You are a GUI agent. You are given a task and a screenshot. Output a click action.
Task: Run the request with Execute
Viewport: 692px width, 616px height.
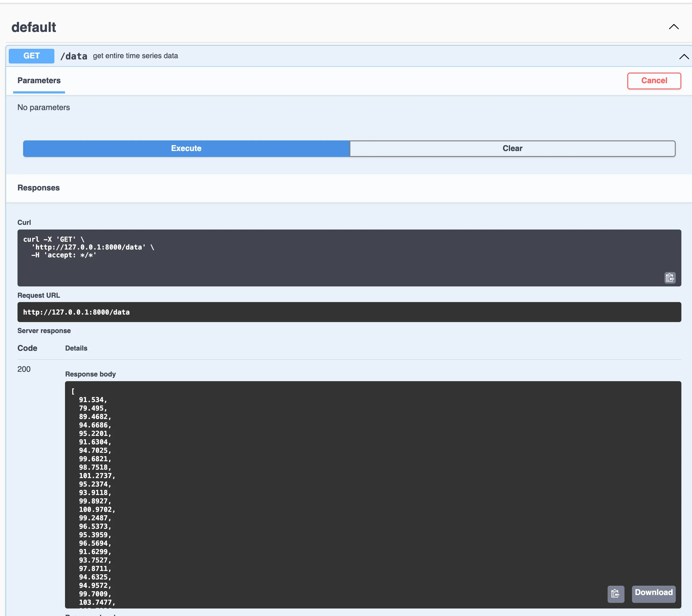186,148
